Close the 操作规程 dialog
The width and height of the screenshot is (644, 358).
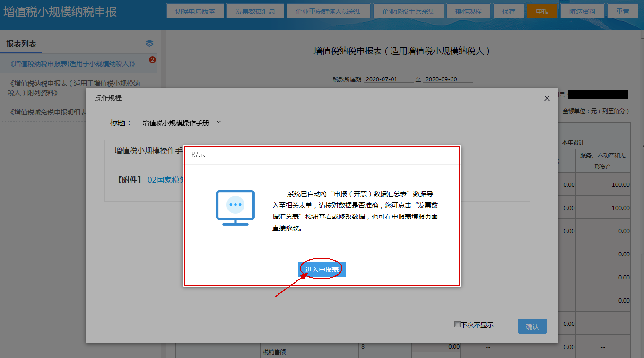547,98
